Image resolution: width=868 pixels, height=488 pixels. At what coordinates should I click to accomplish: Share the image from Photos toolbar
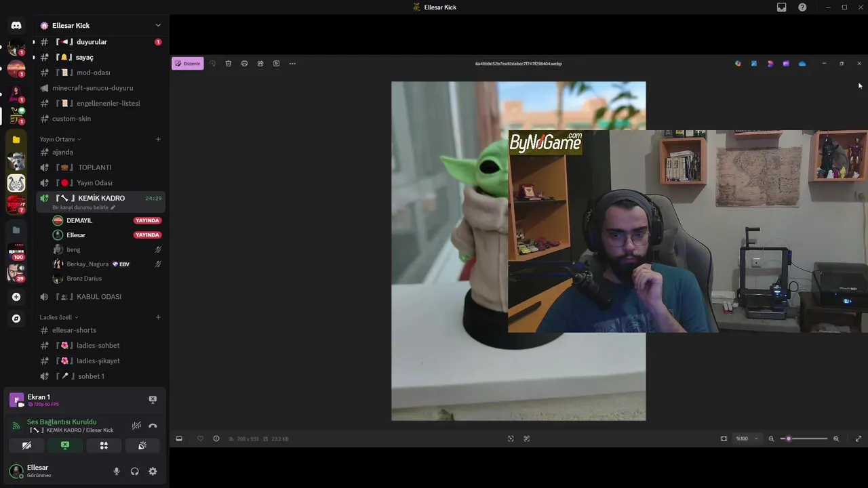pos(260,64)
